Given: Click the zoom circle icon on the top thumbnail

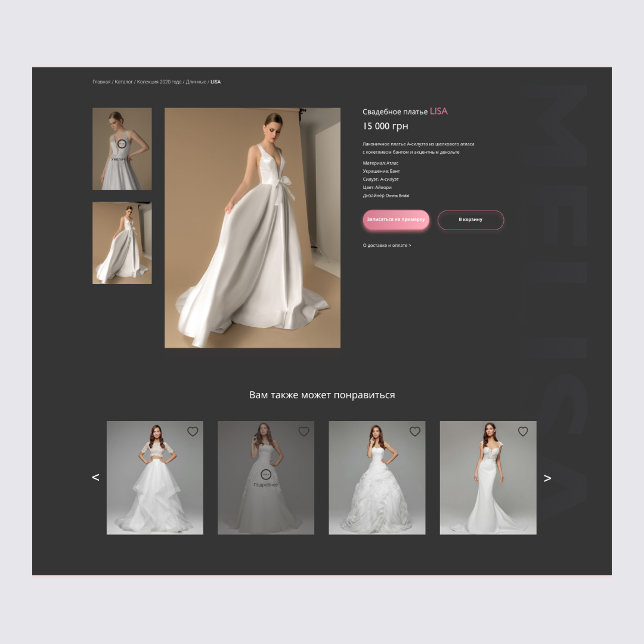Looking at the screenshot, I should 122,144.
